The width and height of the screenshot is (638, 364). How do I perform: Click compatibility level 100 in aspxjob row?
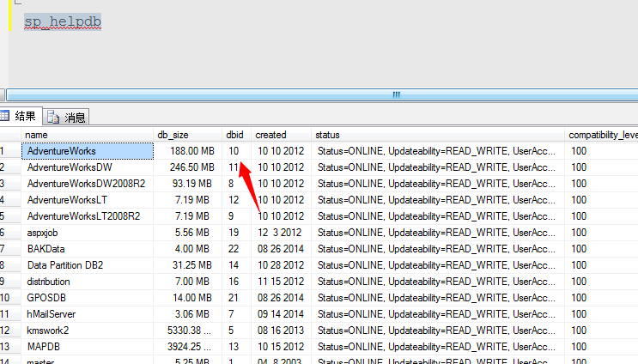click(x=601, y=233)
